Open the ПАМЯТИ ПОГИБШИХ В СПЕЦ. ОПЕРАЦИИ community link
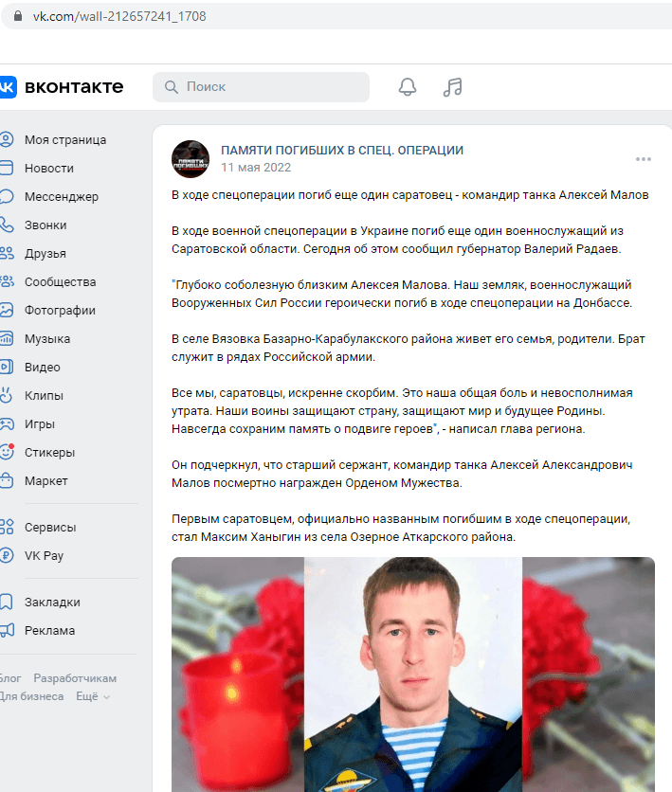Viewport: 672px width, 792px height. click(x=342, y=151)
